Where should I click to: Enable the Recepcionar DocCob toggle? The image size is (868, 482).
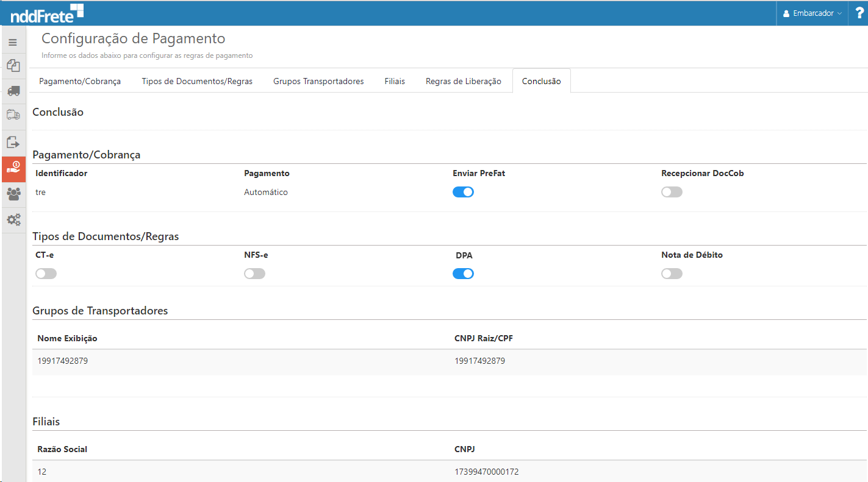point(672,192)
